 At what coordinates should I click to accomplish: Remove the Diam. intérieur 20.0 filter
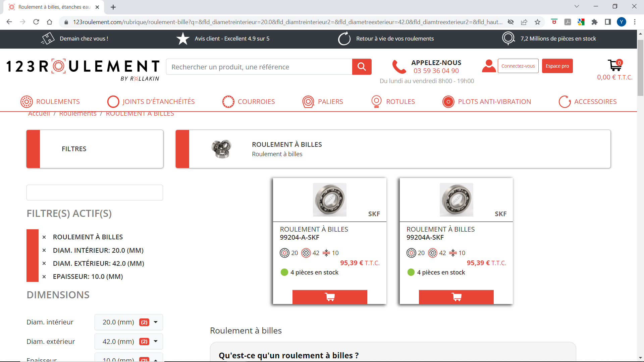point(44,250)
